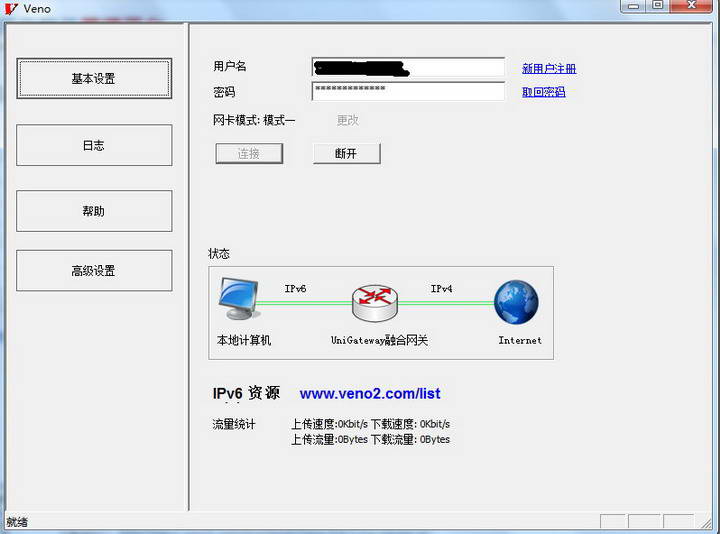Click the 上传速度 upload speed text
The image size is (720, 534).
tap(330, 424)
